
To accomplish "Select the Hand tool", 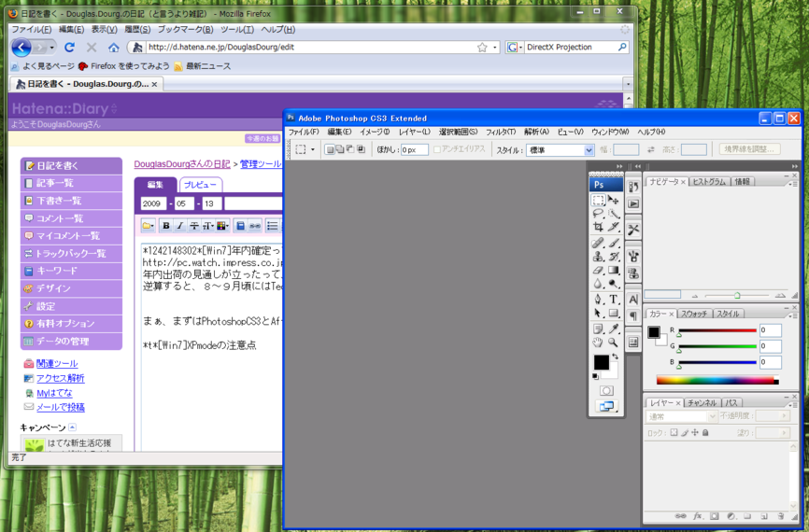I will pyautogui.click(x=599, y=343).
